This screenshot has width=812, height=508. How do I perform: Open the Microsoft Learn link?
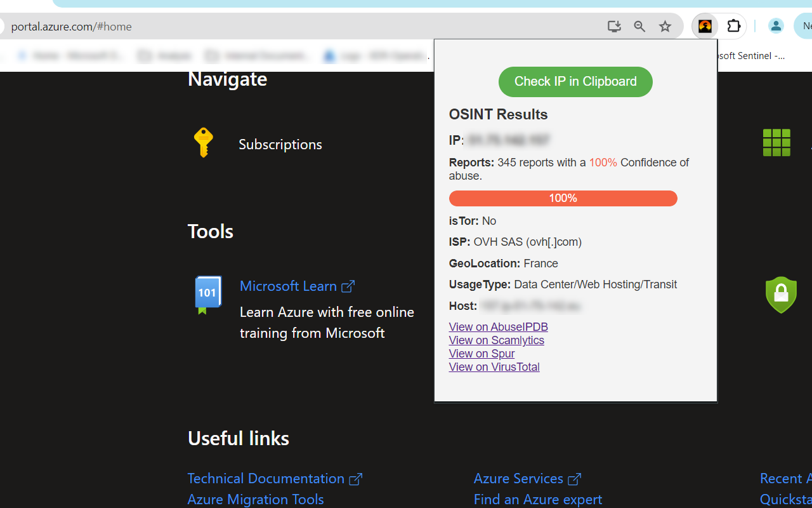[x=297, y=286]
